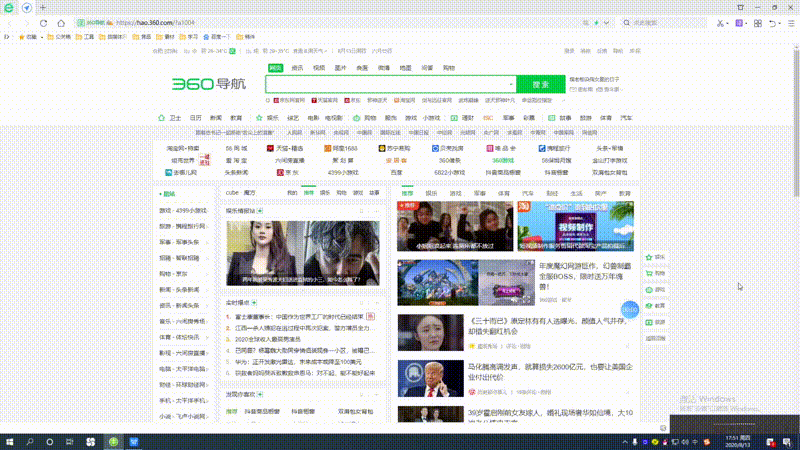The width and height of the screenshot is (800, 450).
Task: Open the two-person entertainment photo
Action: 303,253
